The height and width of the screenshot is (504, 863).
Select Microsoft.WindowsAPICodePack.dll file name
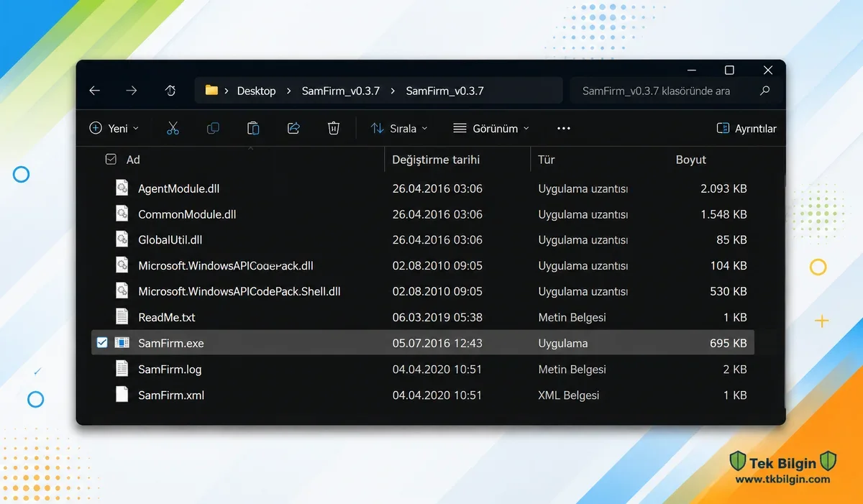click(x=226, y=265)
